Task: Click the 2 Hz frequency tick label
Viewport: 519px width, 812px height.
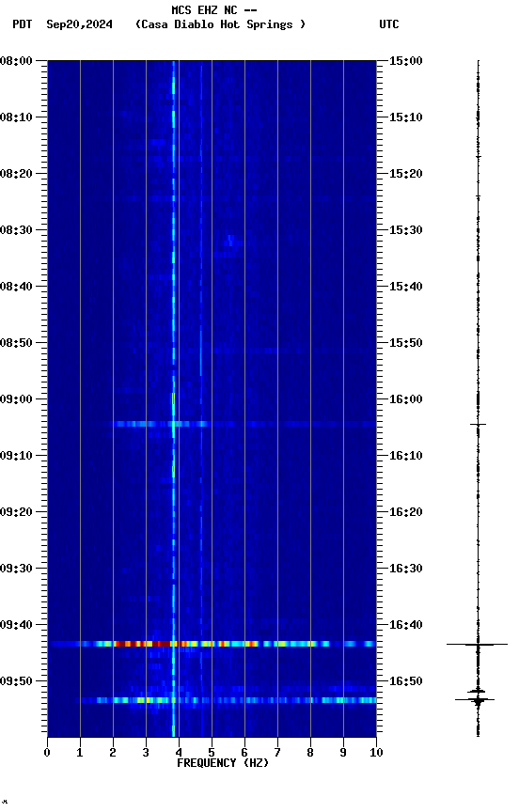Action: click(x=113, y=753)
